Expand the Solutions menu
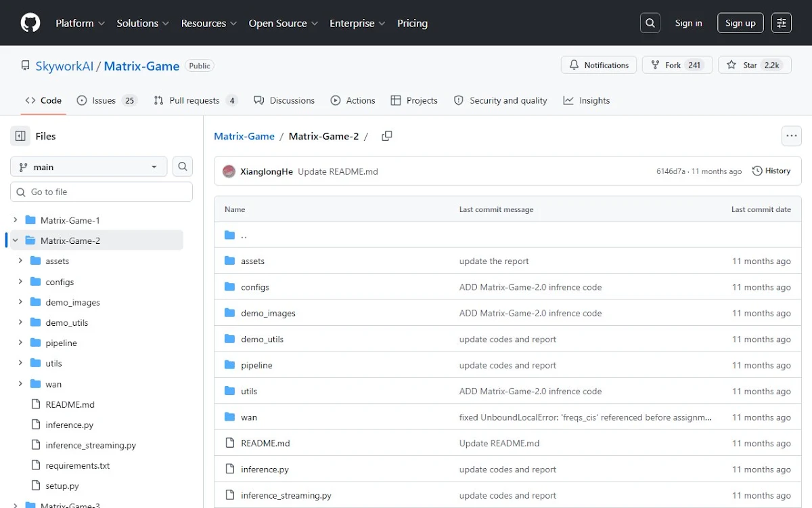 coord(143,23)
